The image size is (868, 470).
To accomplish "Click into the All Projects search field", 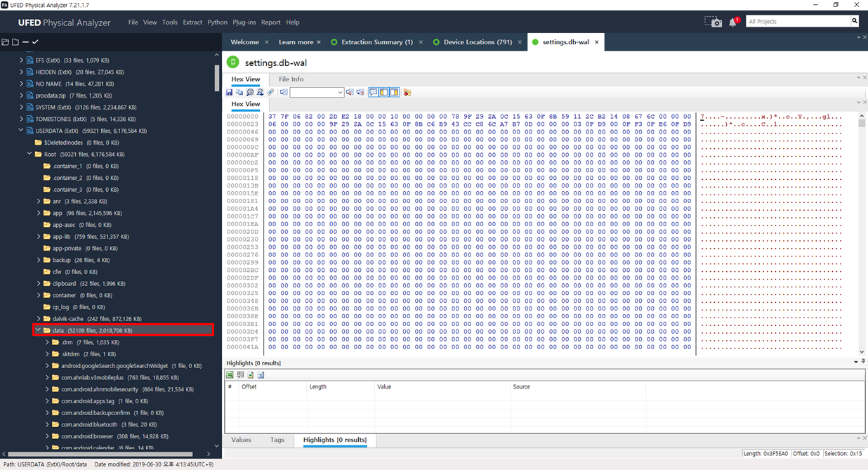I will [x=798, y=21].
